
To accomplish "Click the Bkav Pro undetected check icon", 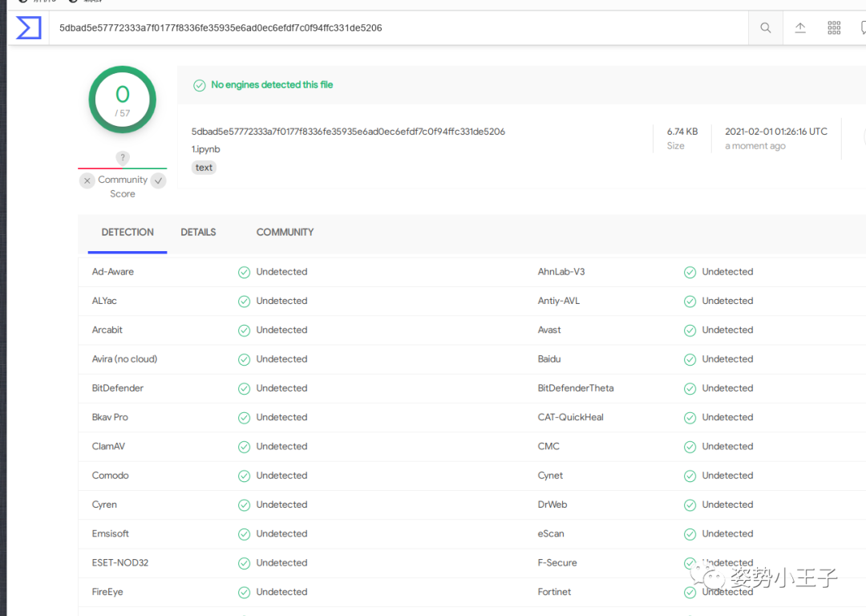I will [244, 418].
